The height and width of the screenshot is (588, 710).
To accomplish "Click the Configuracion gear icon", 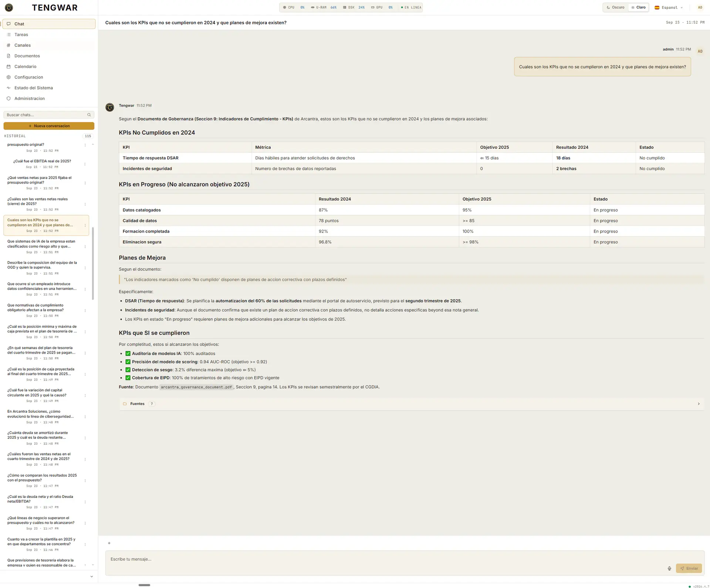I will [x=9, y=77].
